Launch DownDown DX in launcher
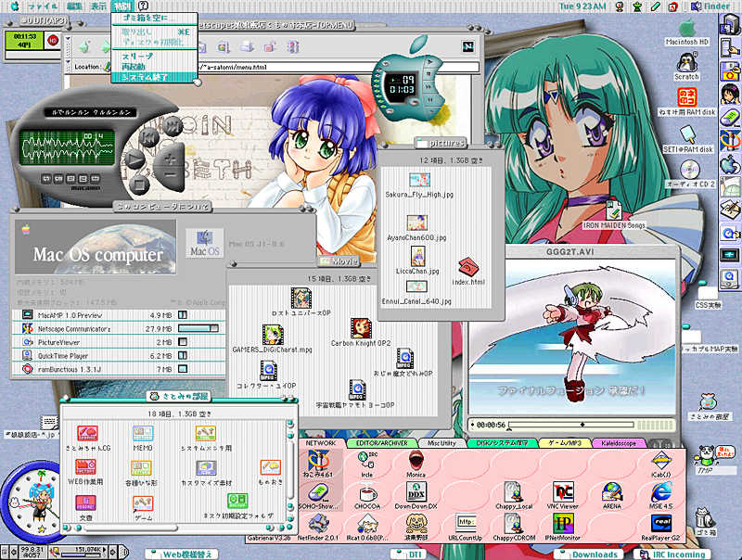Image resolution: width=742 pixels, height=560 pixels. point(416,492)
